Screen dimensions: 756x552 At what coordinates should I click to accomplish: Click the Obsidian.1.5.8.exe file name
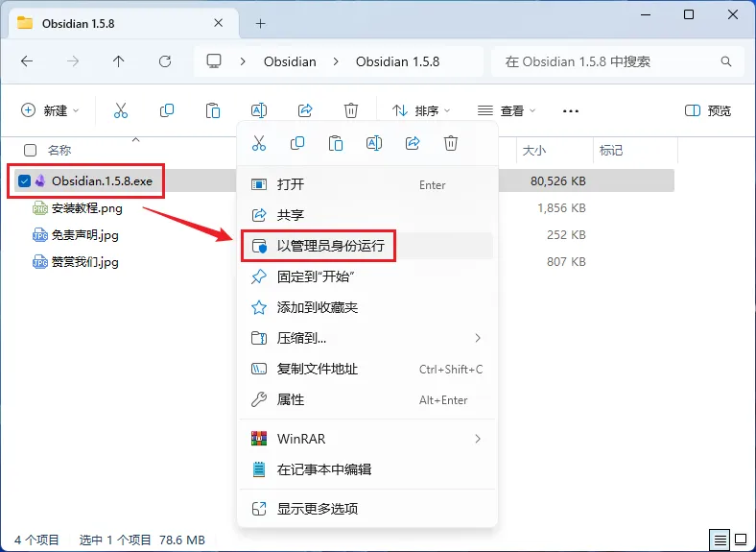tap(102, 180)
